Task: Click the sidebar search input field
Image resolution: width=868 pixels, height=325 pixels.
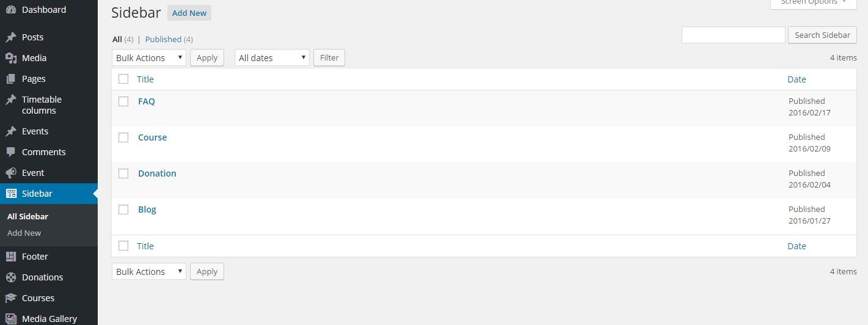Action: pyautogui.click(x=733, y=35)
